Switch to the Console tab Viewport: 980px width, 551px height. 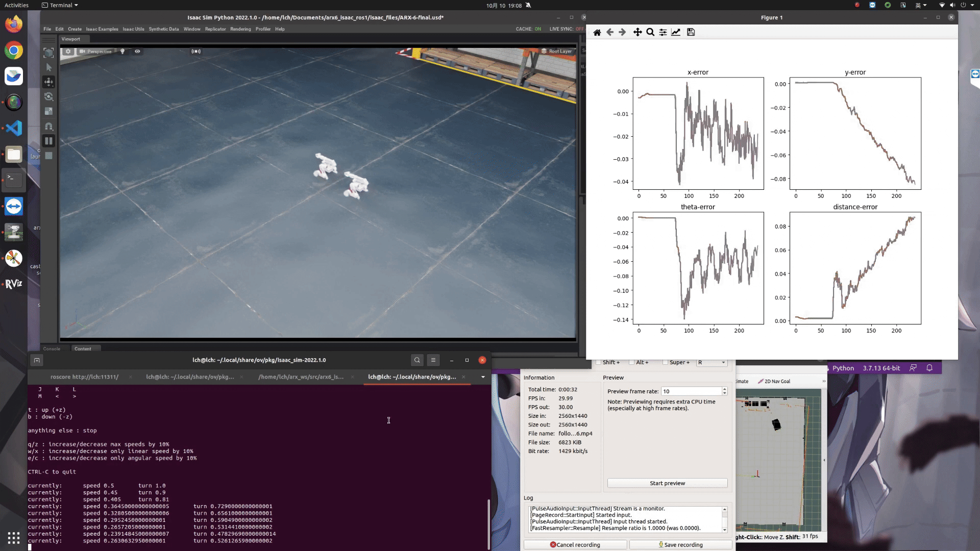[52, 349]
